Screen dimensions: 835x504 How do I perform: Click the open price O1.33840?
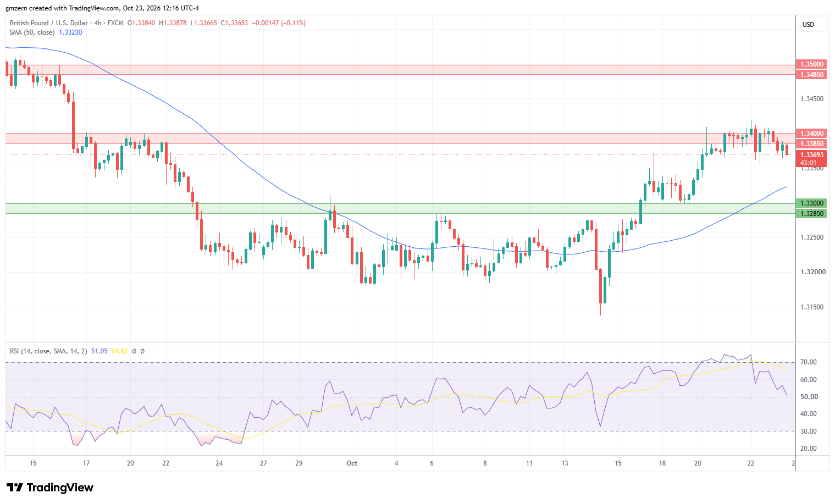click(141, 23)
